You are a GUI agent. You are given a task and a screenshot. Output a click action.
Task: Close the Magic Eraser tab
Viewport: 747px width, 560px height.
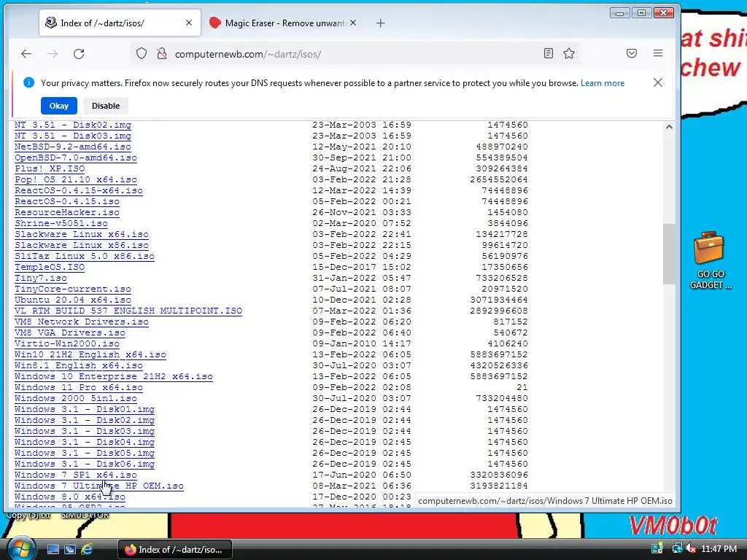coord(353,23)
